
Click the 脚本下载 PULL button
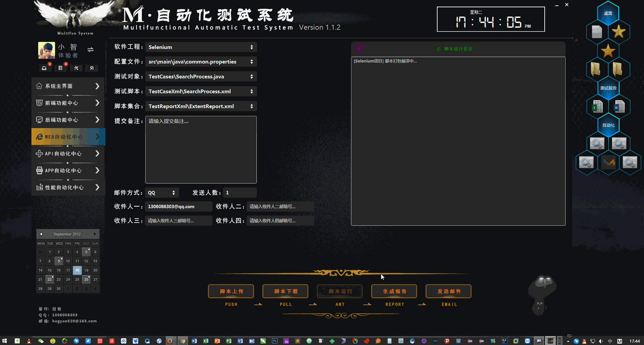[286, 291]
